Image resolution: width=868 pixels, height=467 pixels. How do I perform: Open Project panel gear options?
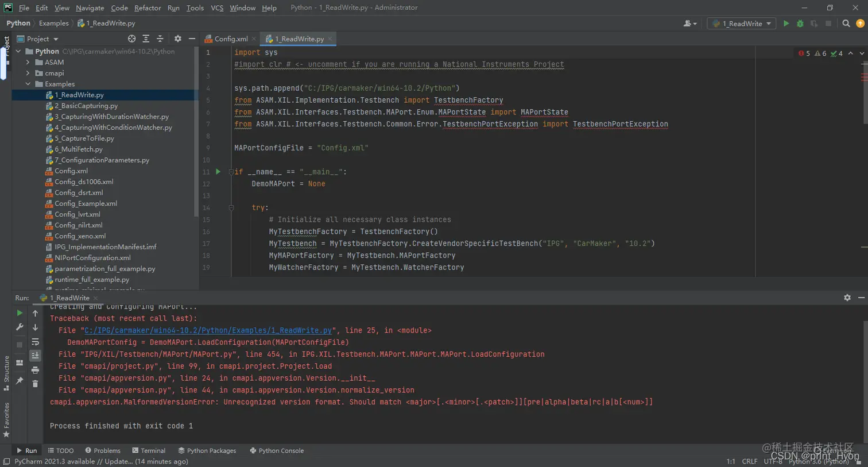pyautogui.click(x=177, y=38)
